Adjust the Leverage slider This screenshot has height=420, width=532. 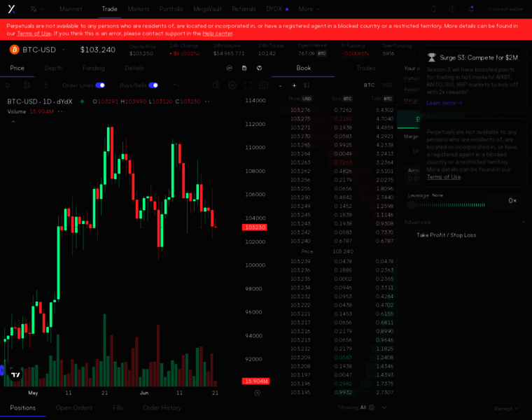(x=447, y=205)
